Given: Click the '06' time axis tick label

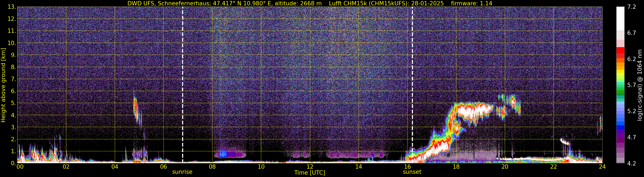Looking at the screenshot, I should click(164, 167).
